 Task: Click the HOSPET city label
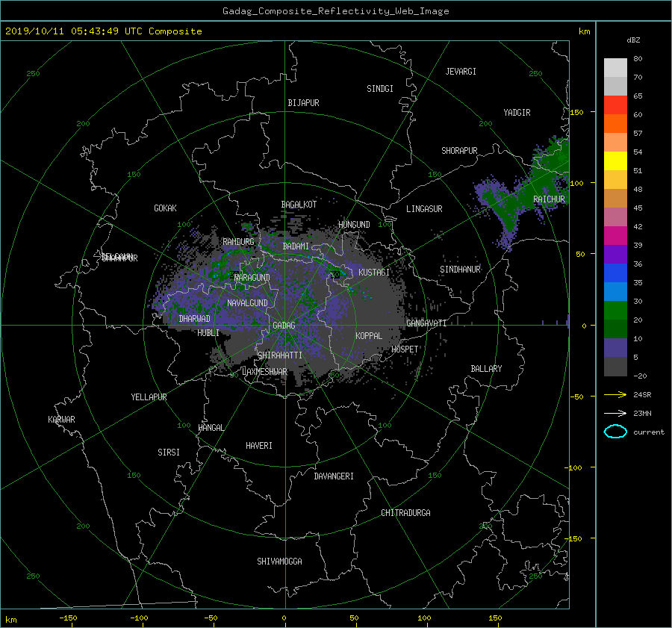405,349
